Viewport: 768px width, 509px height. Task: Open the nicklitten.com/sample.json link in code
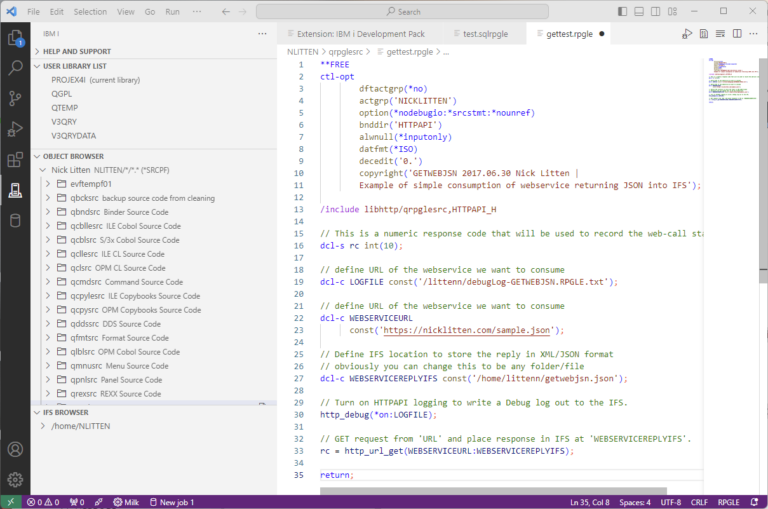(466, 330)
